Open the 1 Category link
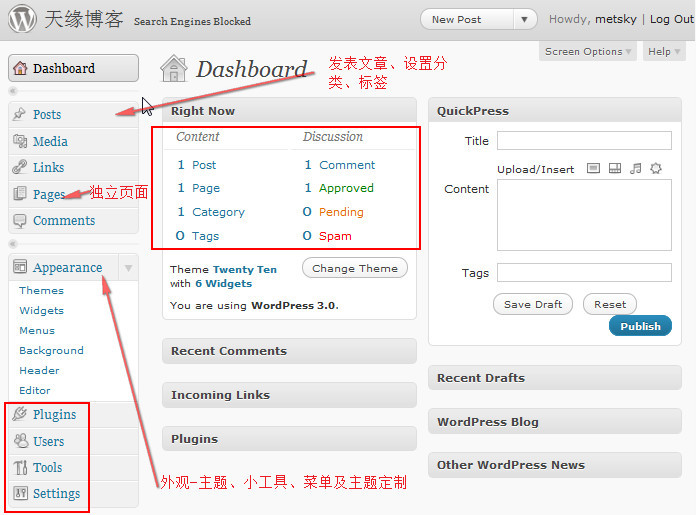The image size is (696, 515). tap(211, 212)
